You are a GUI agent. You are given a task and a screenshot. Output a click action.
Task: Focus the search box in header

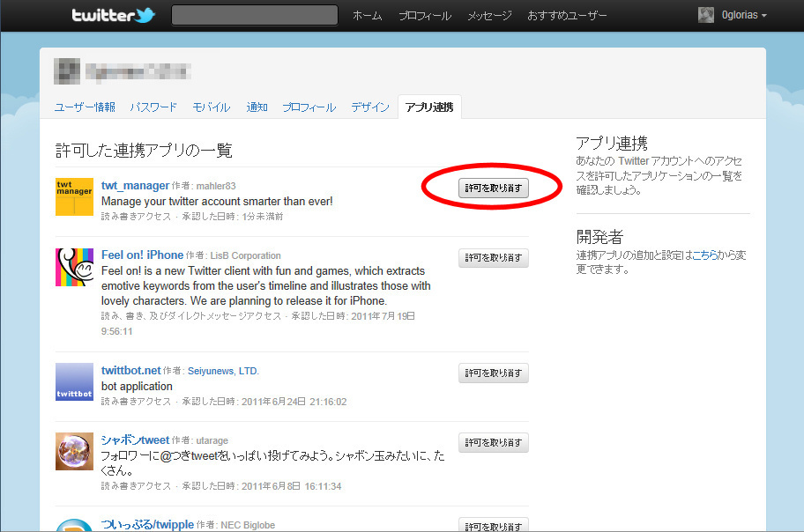255,15
